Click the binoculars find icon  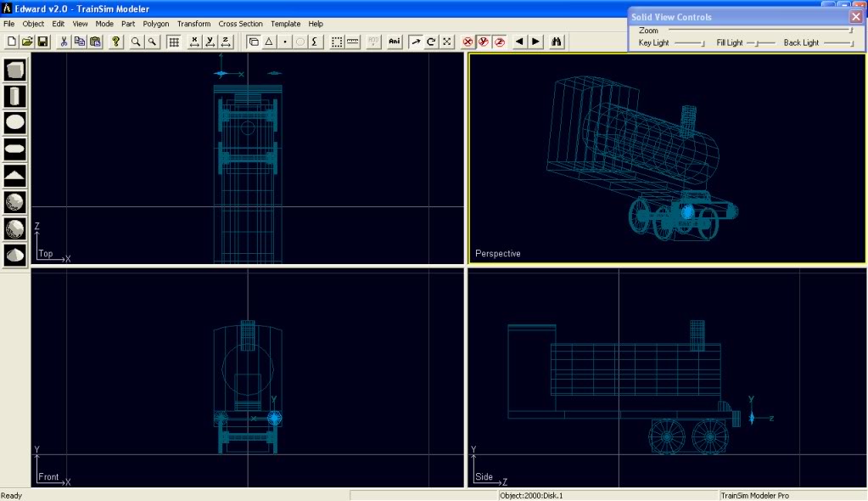(557, 42)
